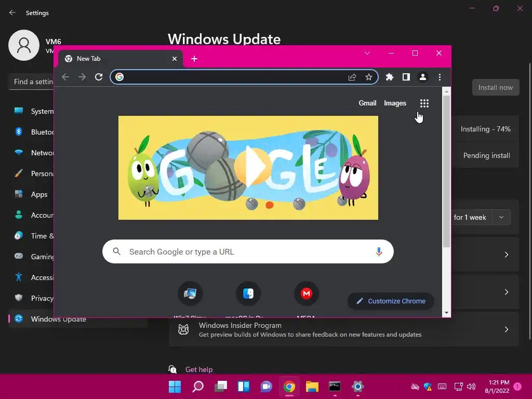The width and height of the screenshot is (532, 399).
Task: Open Privacy settings category
Action: pos(34,298)
